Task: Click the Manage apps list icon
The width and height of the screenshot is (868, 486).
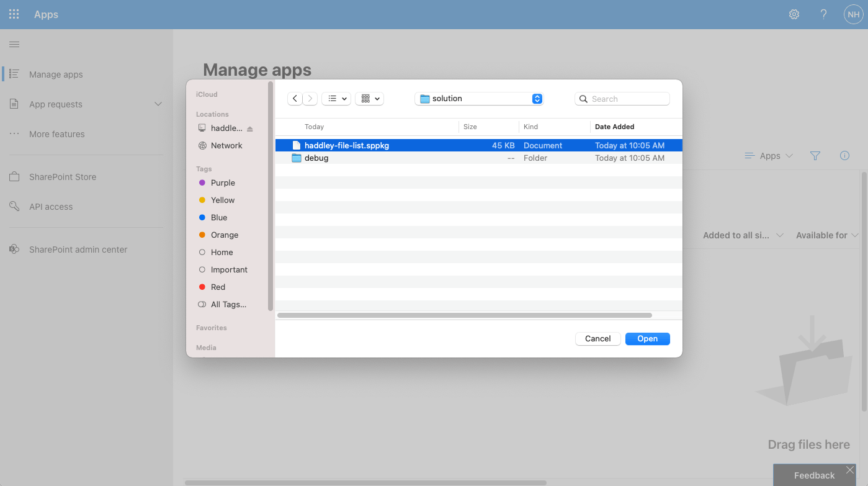Action: click(x=14, y=74)
